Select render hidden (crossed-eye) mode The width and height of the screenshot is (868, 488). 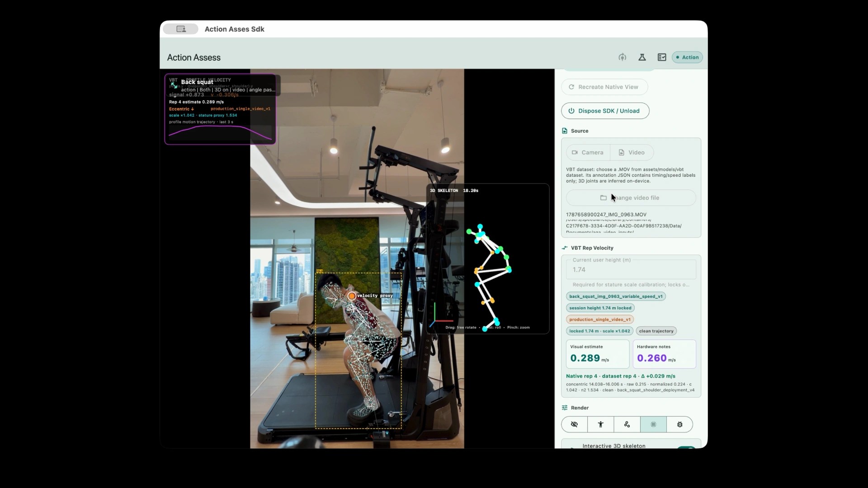[574, 424]
